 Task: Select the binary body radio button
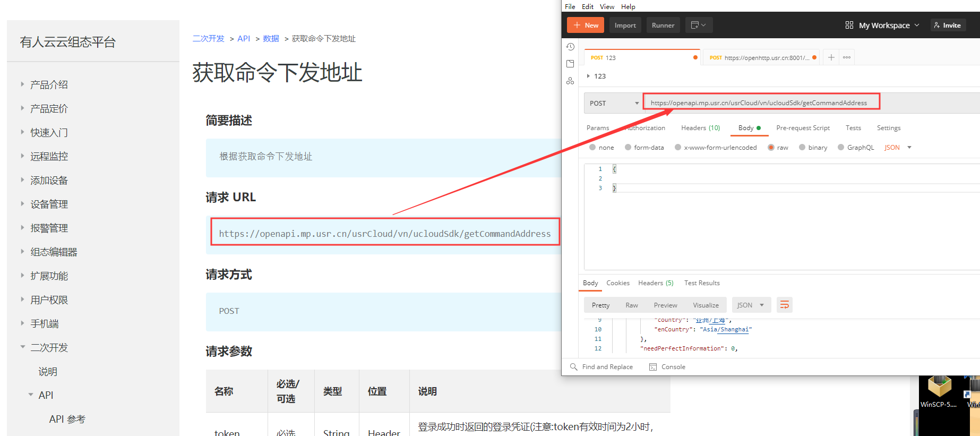click(802, 148)
